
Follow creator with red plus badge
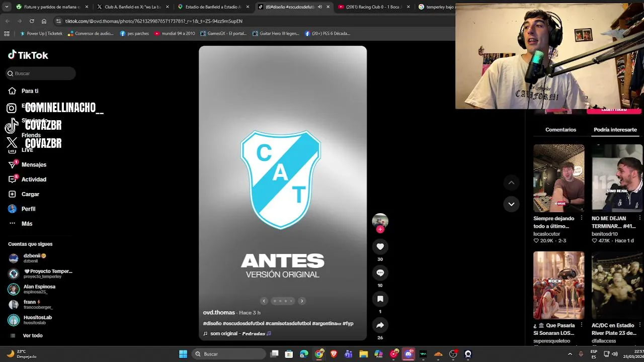pos(380,229)
